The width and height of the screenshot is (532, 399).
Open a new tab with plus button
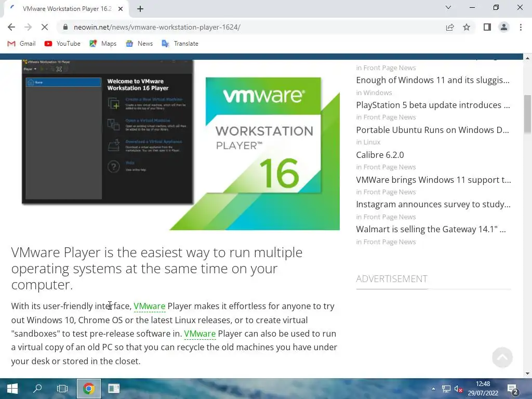(140, 9)
